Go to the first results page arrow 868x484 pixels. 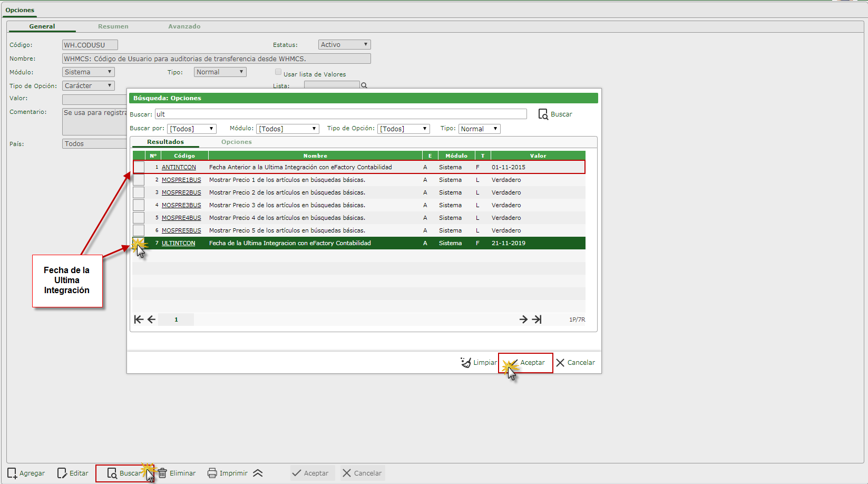pos(139,320)
